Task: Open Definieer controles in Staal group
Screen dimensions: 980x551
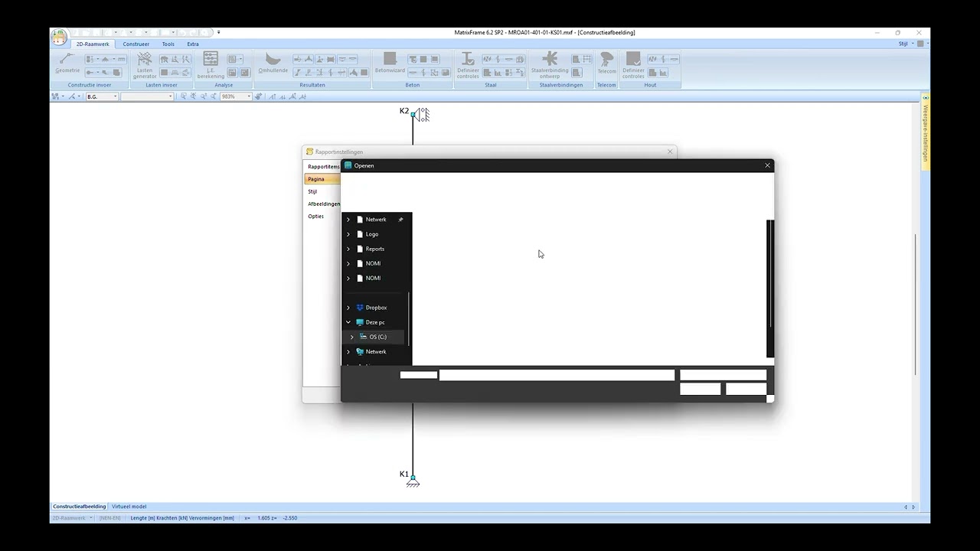Action: [468, 66]
